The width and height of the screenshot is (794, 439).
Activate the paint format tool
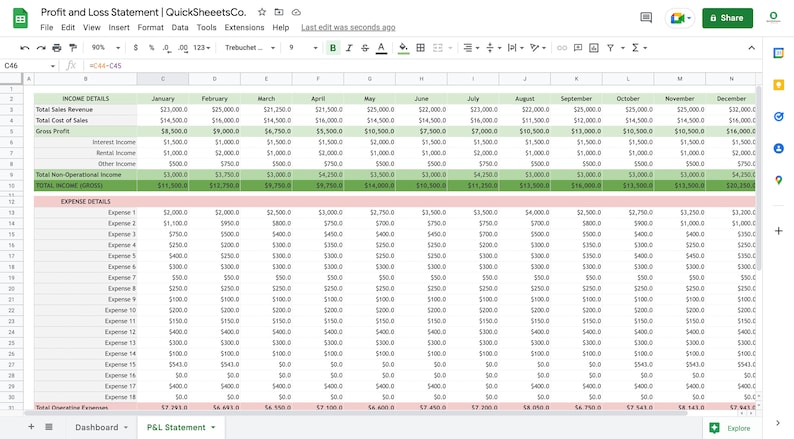click(73, 48)
